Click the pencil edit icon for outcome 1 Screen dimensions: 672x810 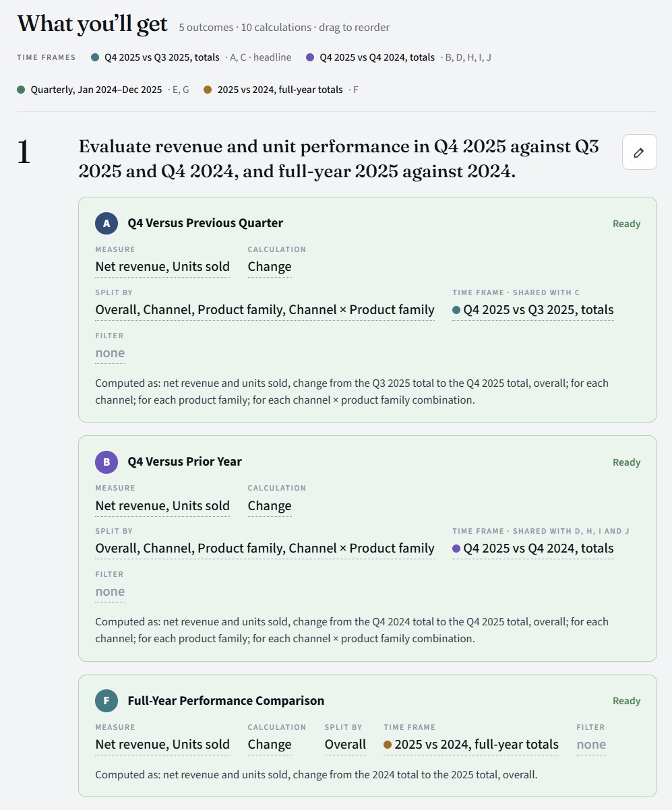pos(639,152)
